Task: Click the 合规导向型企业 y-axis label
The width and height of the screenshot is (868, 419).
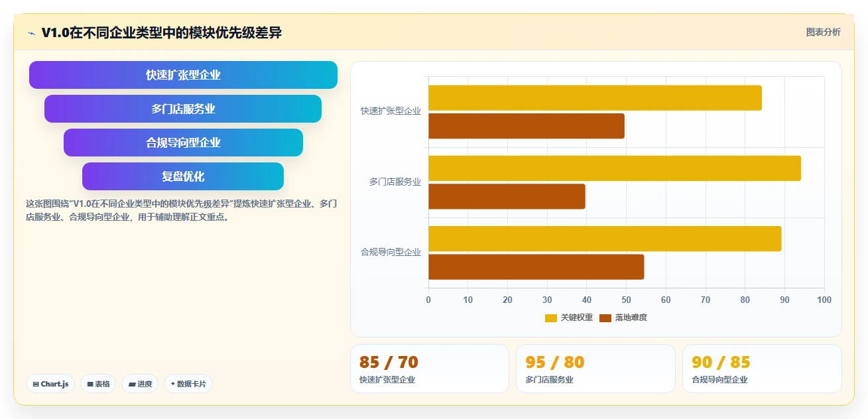Action: pos(391,252)
